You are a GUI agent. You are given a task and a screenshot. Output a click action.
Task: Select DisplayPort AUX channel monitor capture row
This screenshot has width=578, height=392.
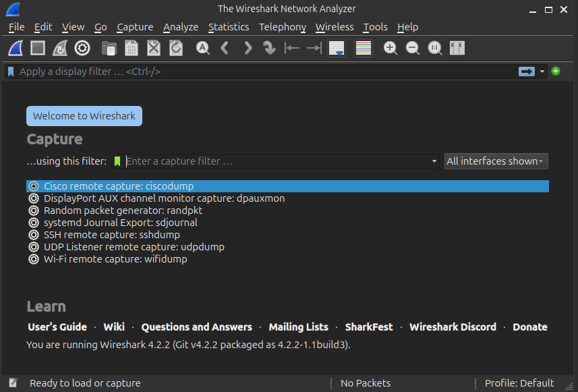click(287, 198)
